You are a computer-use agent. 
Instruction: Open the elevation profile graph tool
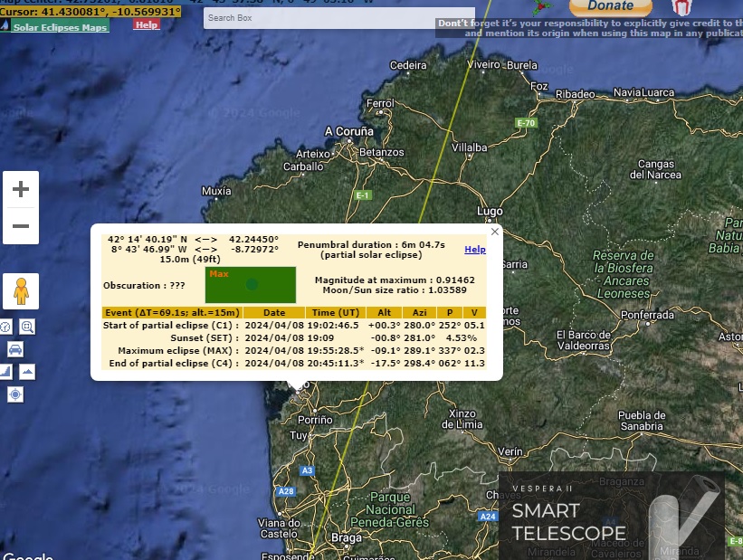(5, 372)
